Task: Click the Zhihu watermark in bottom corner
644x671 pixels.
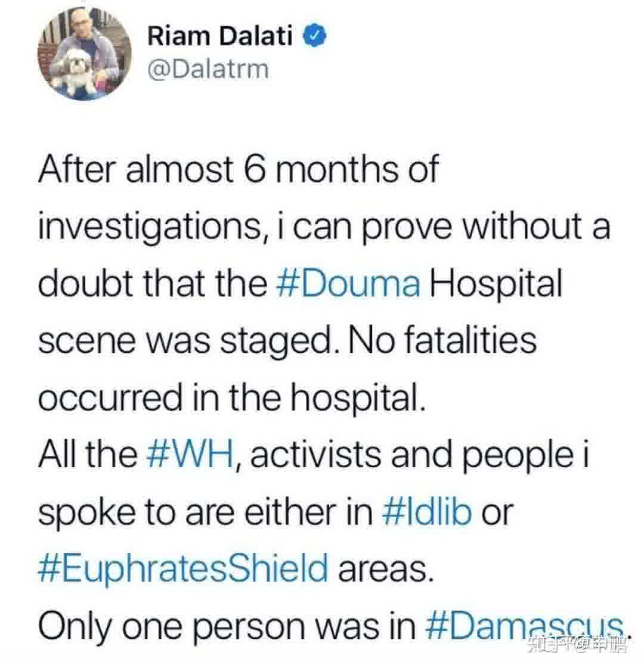Action: (x=576, y=645)
